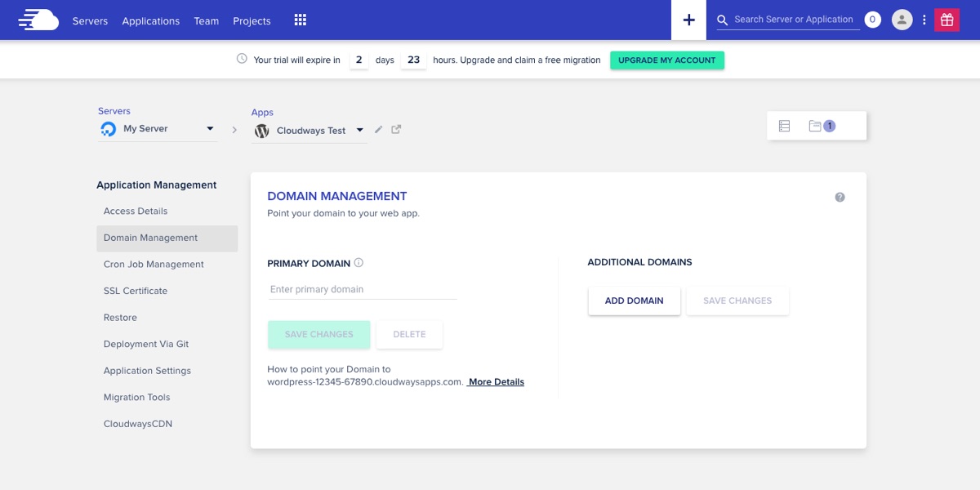
Task: Click the Cloudways cloud logo
Action: pyautogui.click(x=38, y=20)
